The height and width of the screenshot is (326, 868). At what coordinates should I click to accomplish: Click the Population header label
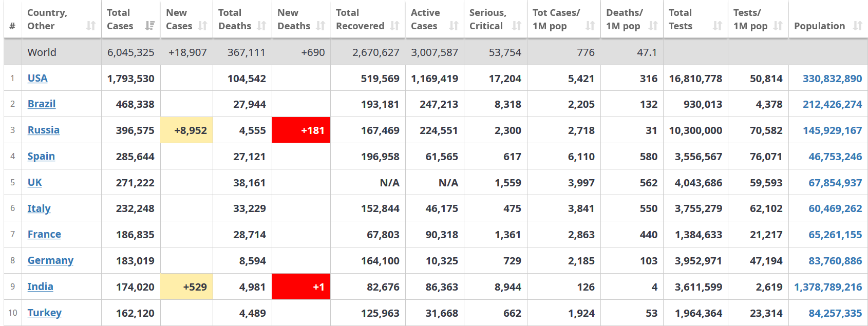(819, 26)
